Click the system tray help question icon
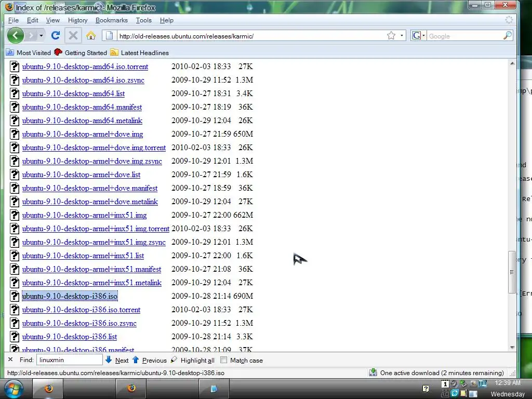Viewport: 532px width, 399px height. pyautogui.click(x=426, y=389)
